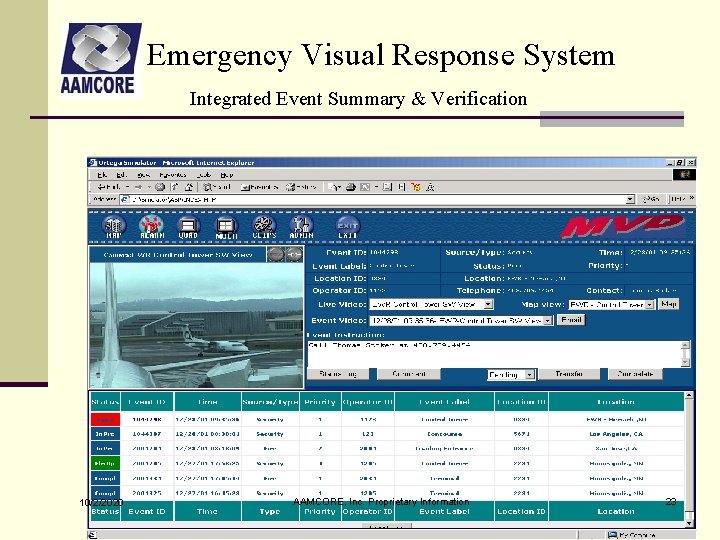Viewport: 720px width, 540px height.
Task: Switch to QUAD camera view icon
Action: click(x=188, y=227)
